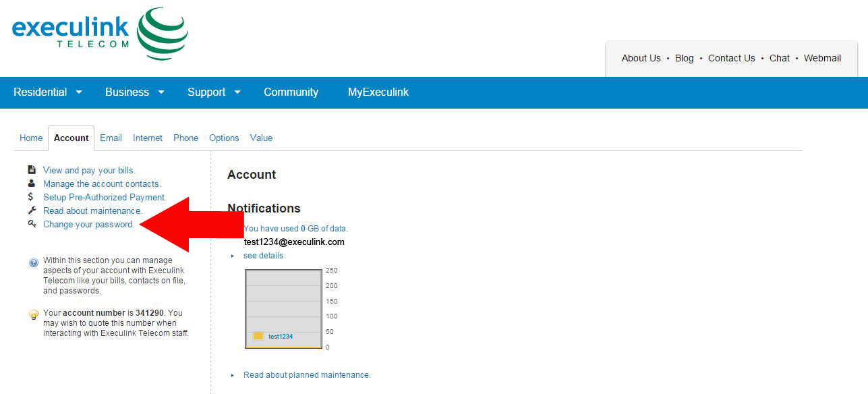The image size is (868, 394).
Task: Open the Webmail link
Action: 822,58
